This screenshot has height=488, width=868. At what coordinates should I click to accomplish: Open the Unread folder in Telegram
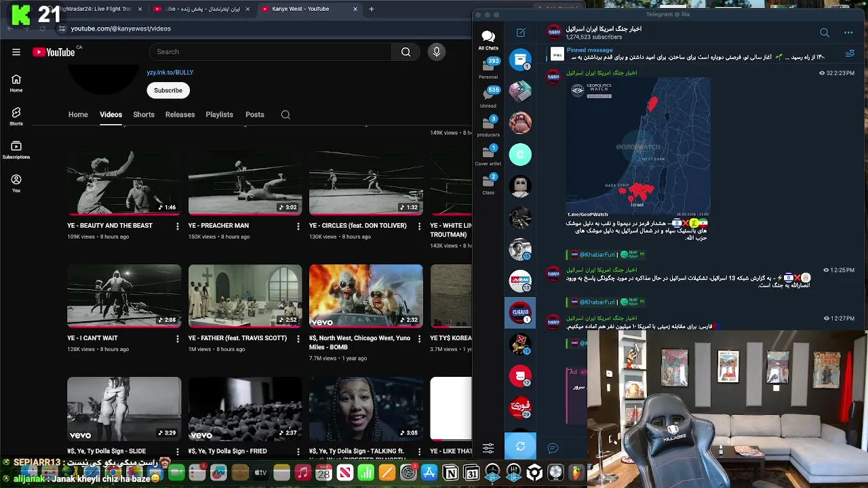pos(488,98)
